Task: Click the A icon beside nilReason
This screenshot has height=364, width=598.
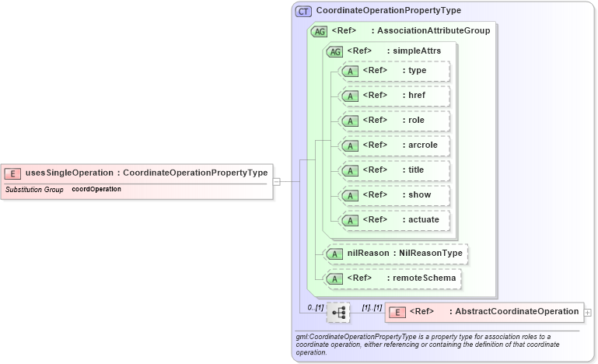Action: pos(334,254)
